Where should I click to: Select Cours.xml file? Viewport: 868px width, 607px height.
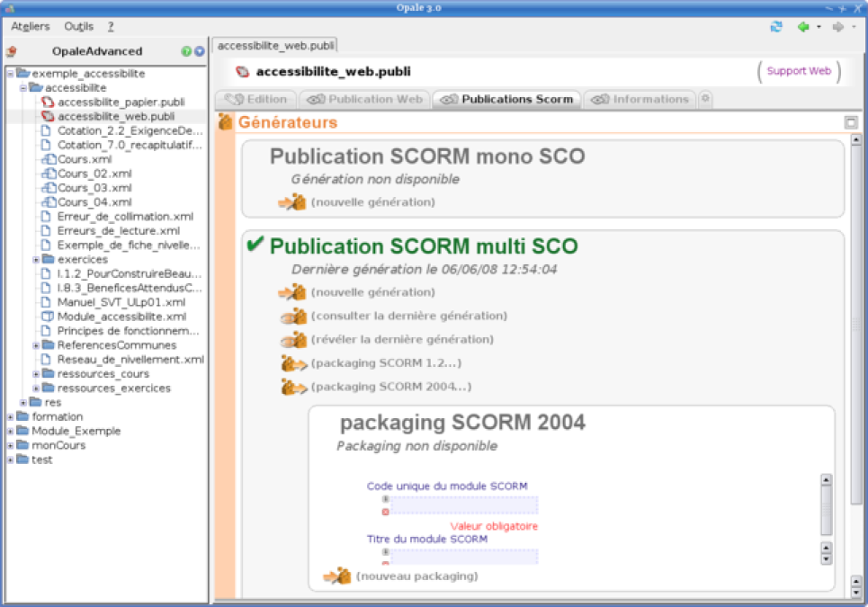85,159
